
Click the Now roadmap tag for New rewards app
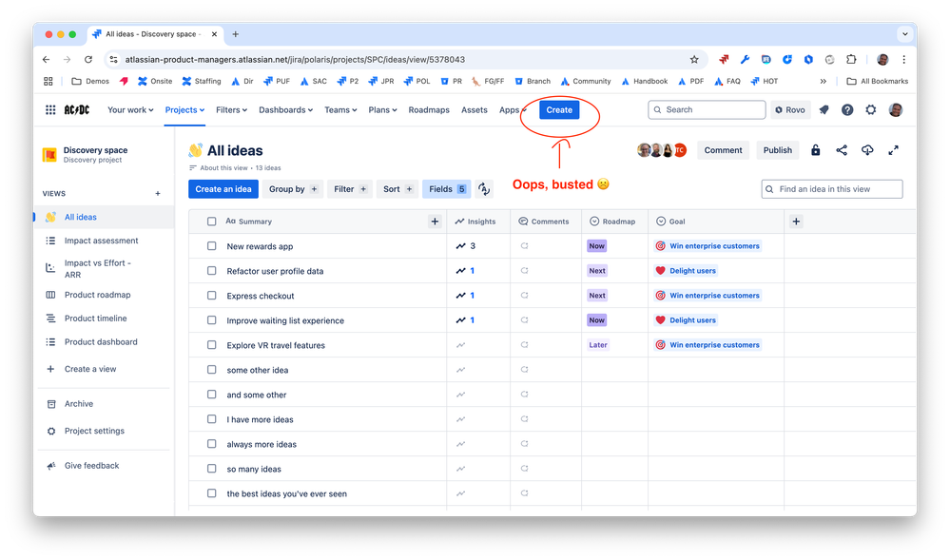tap(597, 246)
